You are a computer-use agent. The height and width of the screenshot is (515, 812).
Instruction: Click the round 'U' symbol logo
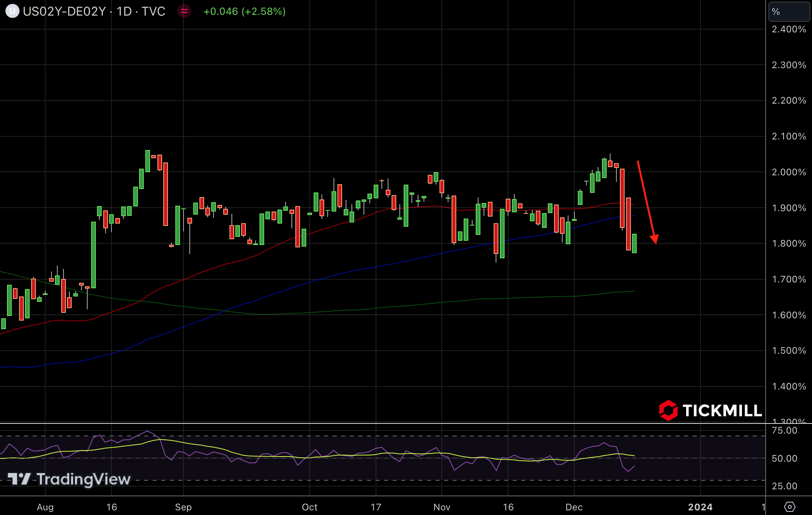click(12, 11)
